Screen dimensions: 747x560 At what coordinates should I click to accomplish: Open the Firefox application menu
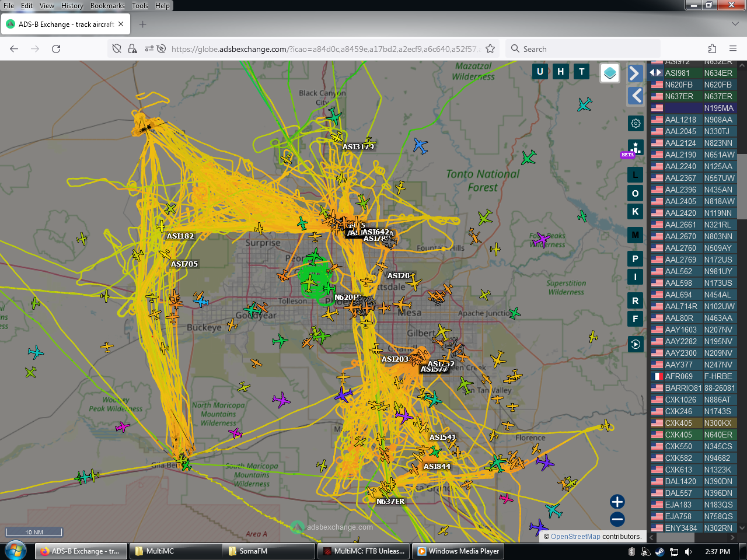pyautogui.click(x=733, y=49)
